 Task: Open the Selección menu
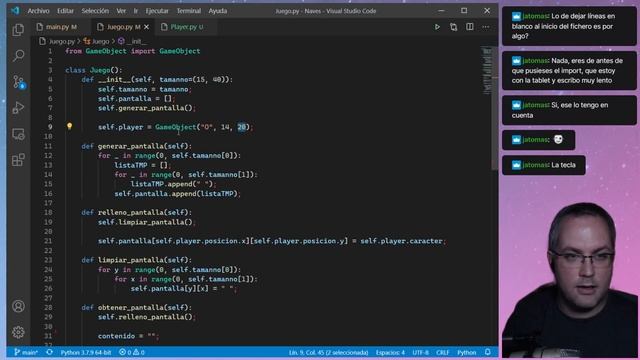click(95, 11)
